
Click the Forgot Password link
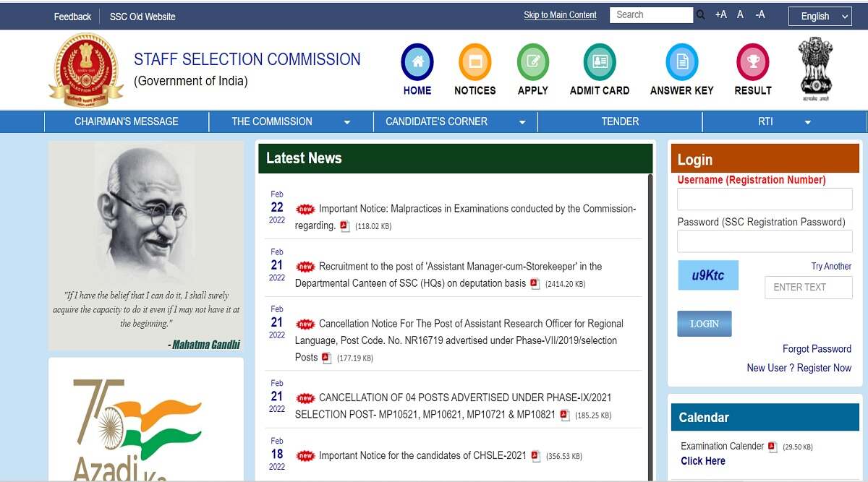817,349
